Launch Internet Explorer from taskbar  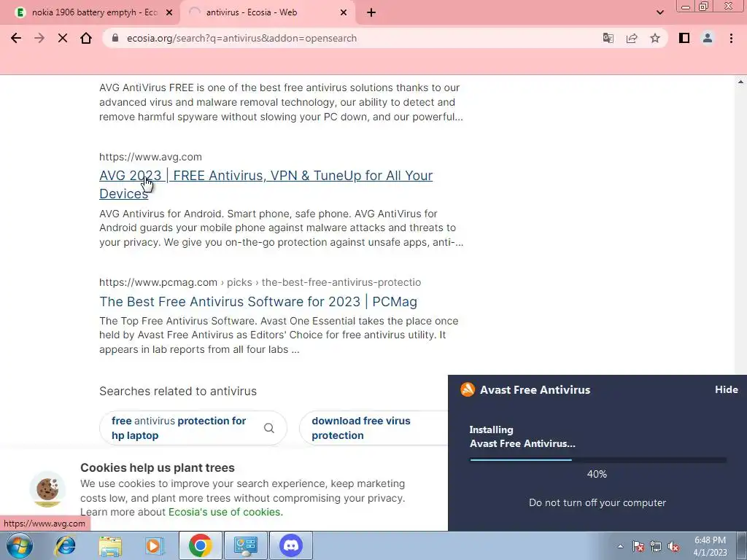[65, 545]
